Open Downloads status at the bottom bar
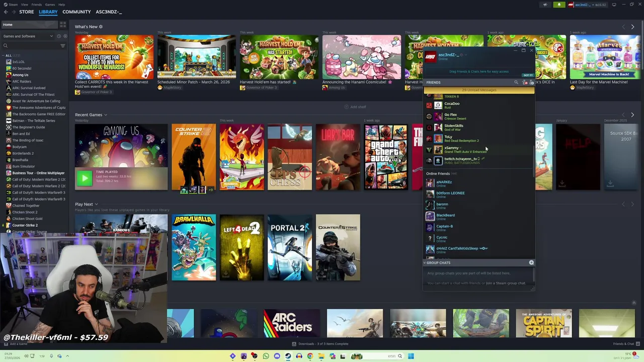The height and width of the screenshot is (362, 644). pyautogui.click(x=320, y=344)
